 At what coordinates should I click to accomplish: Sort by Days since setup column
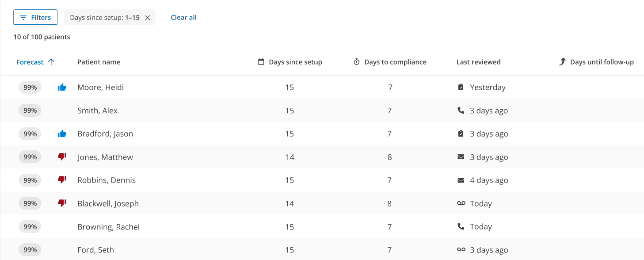(295, 62)
